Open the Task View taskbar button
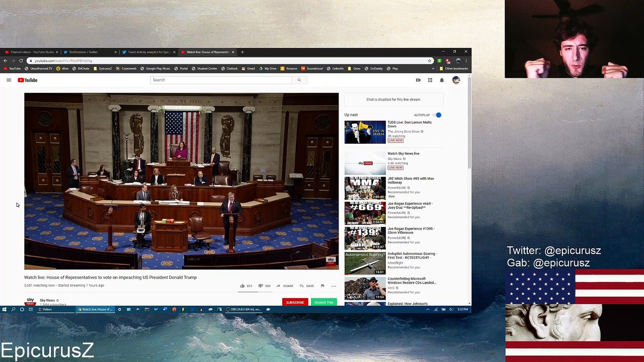 31,309
